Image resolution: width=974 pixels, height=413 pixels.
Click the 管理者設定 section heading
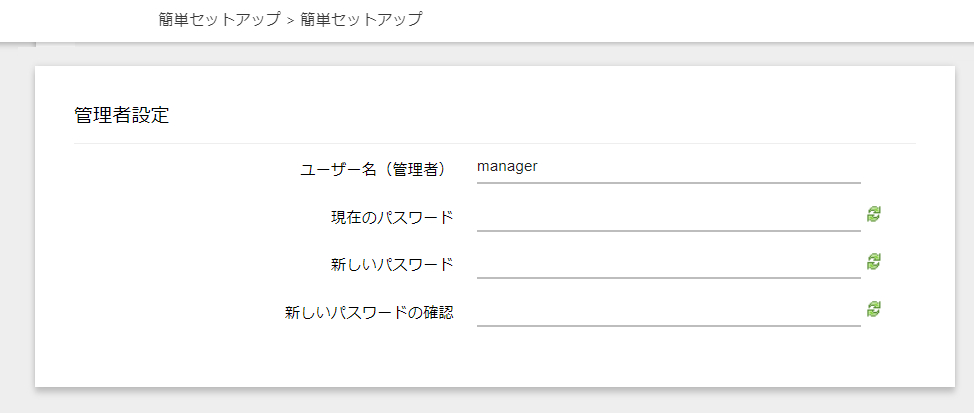click(122, 116)
